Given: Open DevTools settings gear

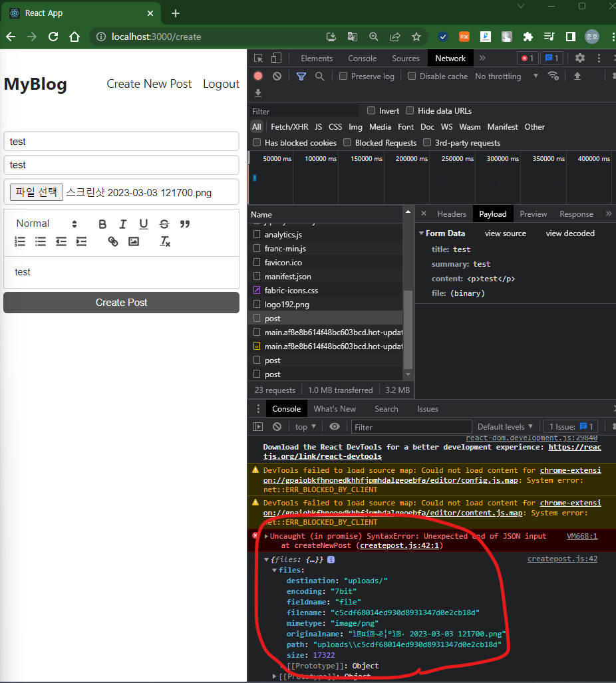Looking at the screenshot, I should [x=580, y=58].
